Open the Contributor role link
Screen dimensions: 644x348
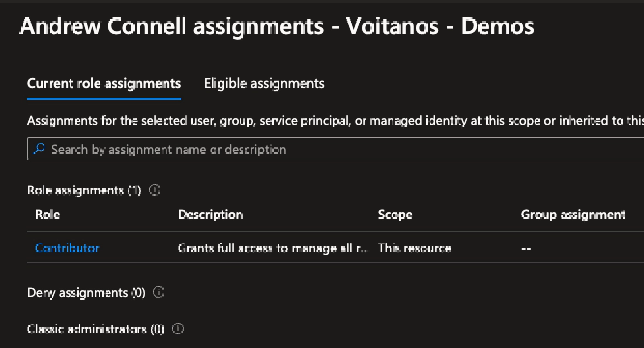click(67, 248)
